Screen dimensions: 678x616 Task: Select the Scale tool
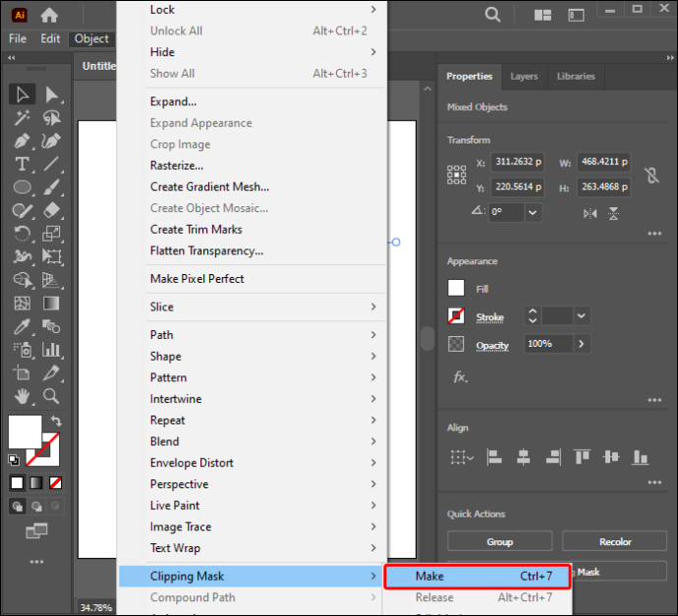[51, 234]
